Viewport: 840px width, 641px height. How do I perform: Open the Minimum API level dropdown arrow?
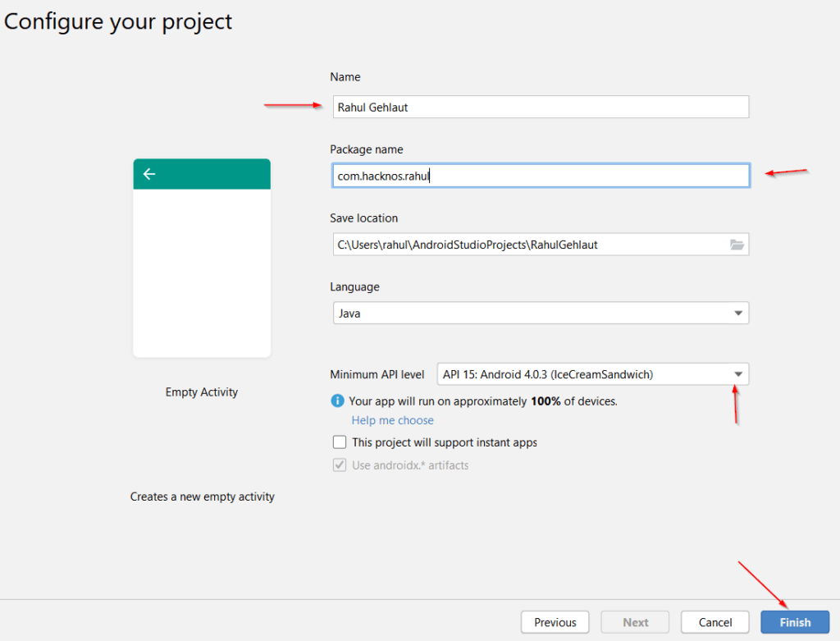point(737,374)
